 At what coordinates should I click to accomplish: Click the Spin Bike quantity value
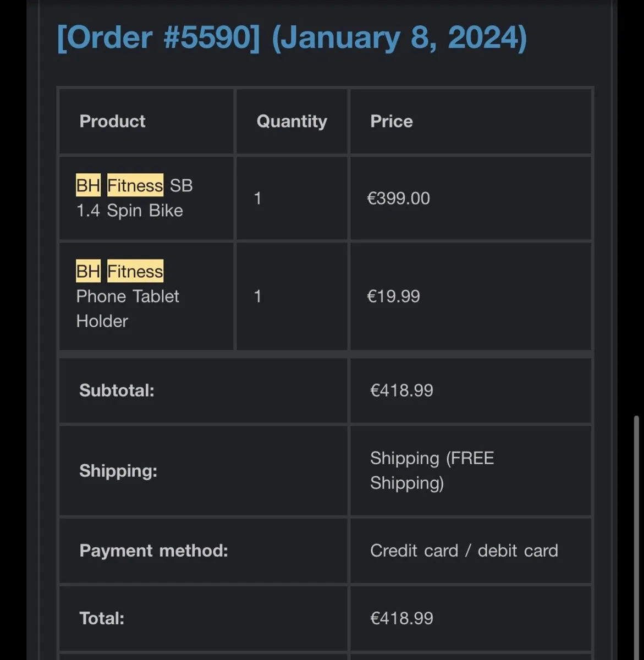coord(257,199)
